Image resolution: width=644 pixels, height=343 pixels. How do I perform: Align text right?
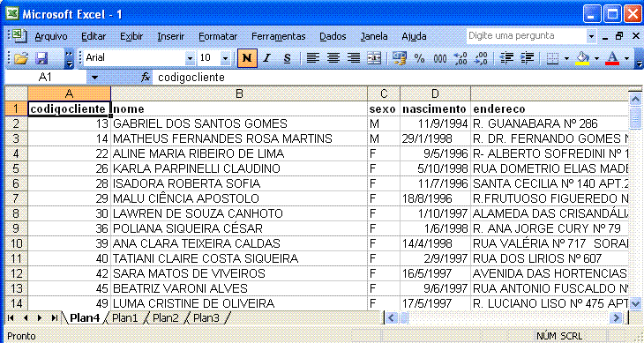point(353,59)
